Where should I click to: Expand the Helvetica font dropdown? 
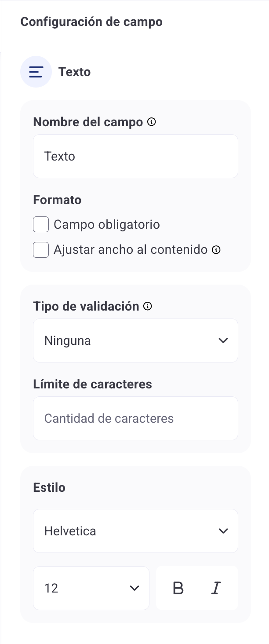point(135,531)
